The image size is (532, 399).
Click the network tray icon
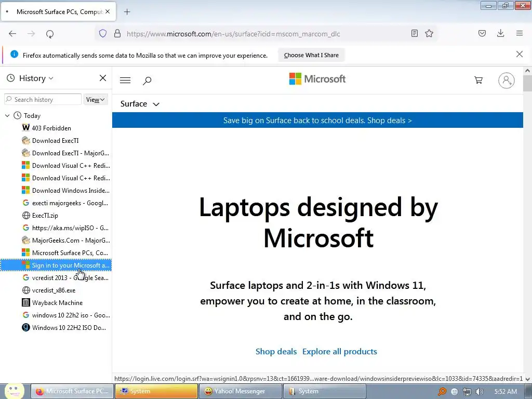[467, 392]
